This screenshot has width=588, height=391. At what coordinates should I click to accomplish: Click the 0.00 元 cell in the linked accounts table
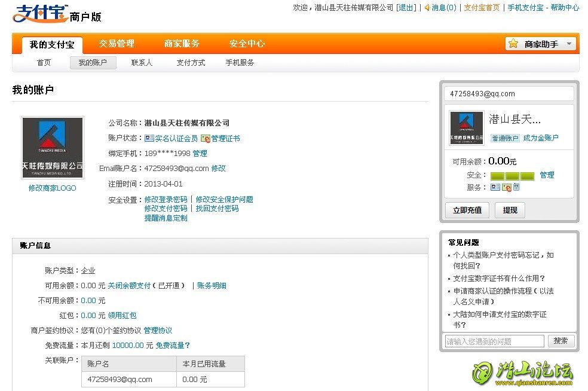point(211,380)
